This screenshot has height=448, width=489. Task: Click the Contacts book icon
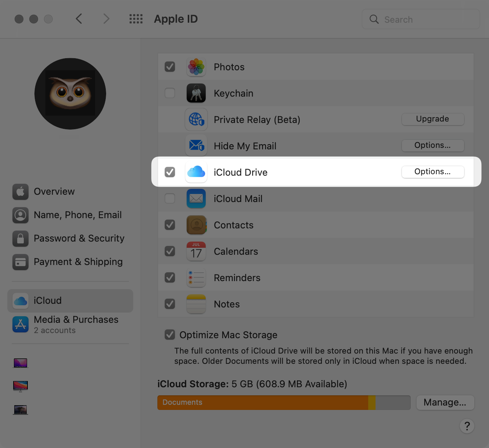click(x=196, y=225)
